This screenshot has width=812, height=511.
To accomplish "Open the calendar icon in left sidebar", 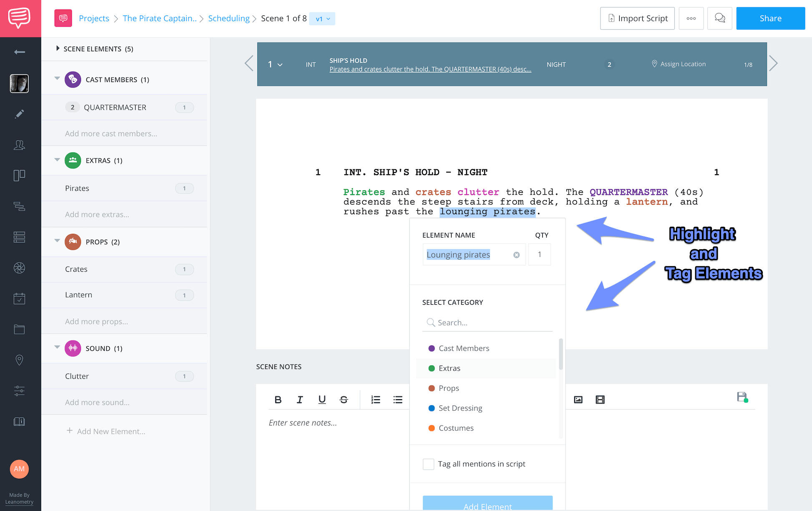I will (x=19, y=298).
